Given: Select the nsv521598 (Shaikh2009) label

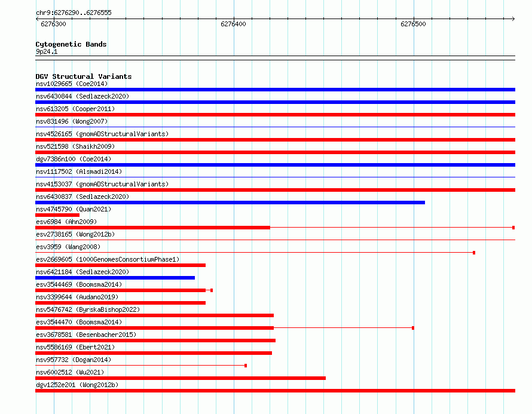Looking at the screenshot, I should coord(75,146).
